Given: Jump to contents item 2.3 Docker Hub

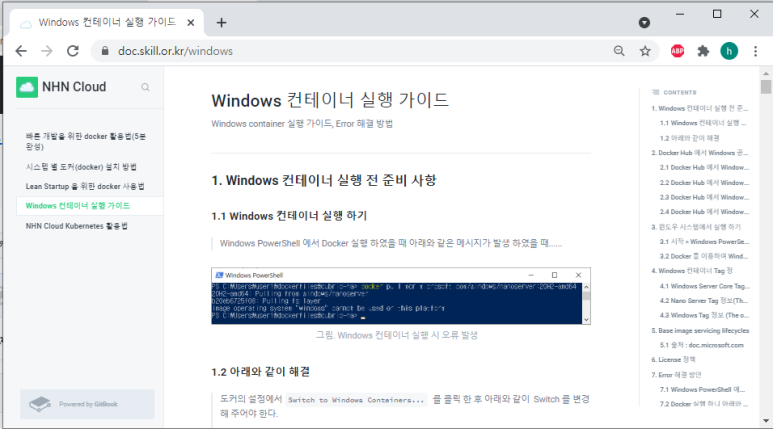Looking at the screenshot, I should (x=704, y=197).
